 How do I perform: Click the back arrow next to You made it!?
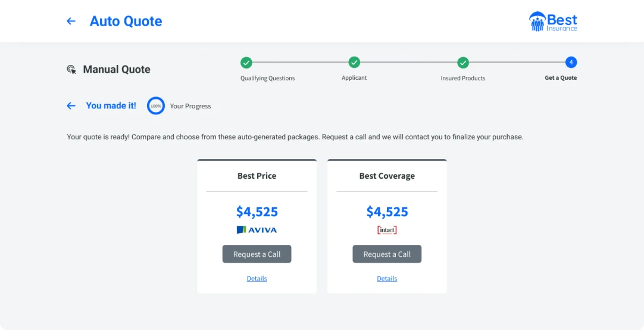click(71, 105)
